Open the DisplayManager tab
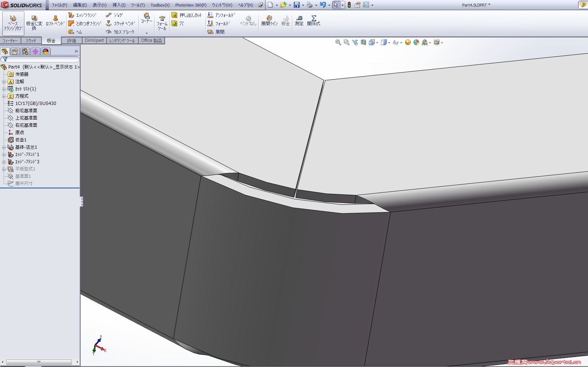Screen dimensions: 588x367 (x=46, y=51)
